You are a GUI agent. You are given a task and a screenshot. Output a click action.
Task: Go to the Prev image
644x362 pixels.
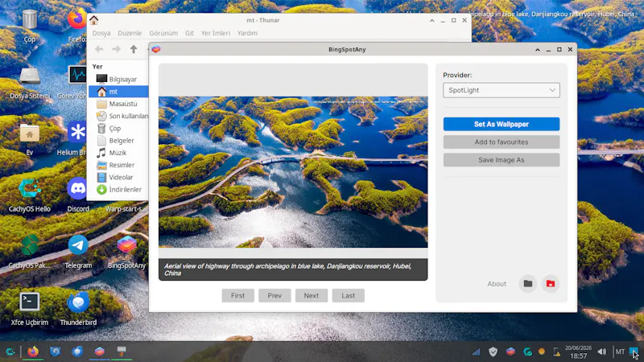275,295
